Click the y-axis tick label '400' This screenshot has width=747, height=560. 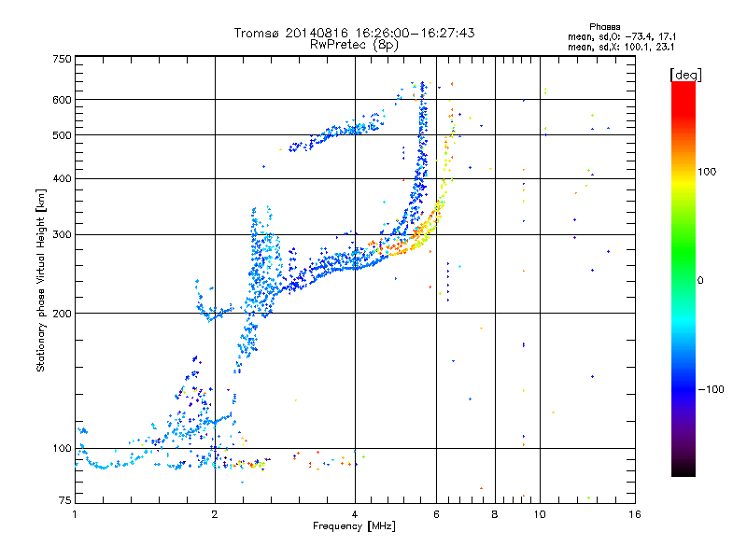click(63, 179)
